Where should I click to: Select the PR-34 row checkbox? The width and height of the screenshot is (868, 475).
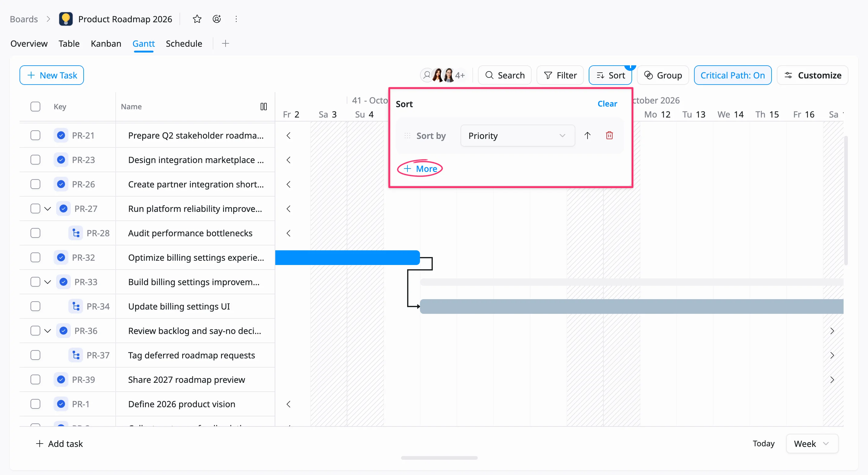(x=35, y=306)
